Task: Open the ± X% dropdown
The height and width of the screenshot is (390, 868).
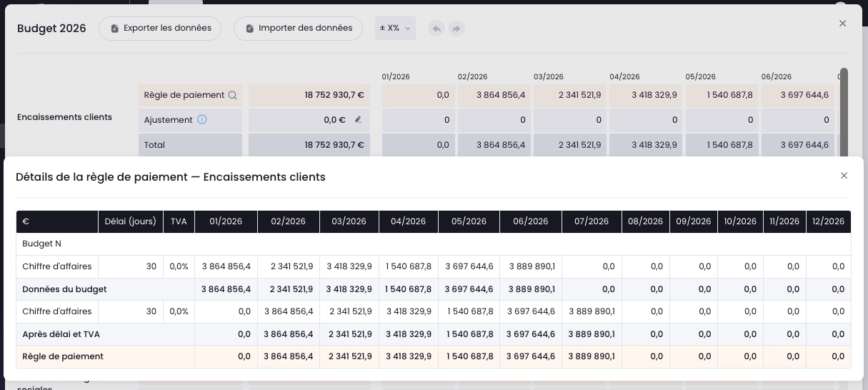Action: pyautogui.click(x=395, y=29)
